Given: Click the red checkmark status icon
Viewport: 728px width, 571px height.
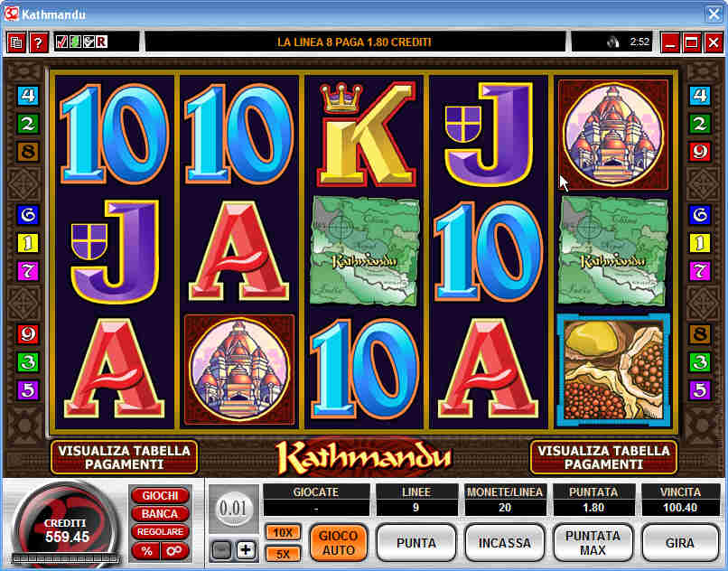Looking at the screenshot, I should 61,42.
